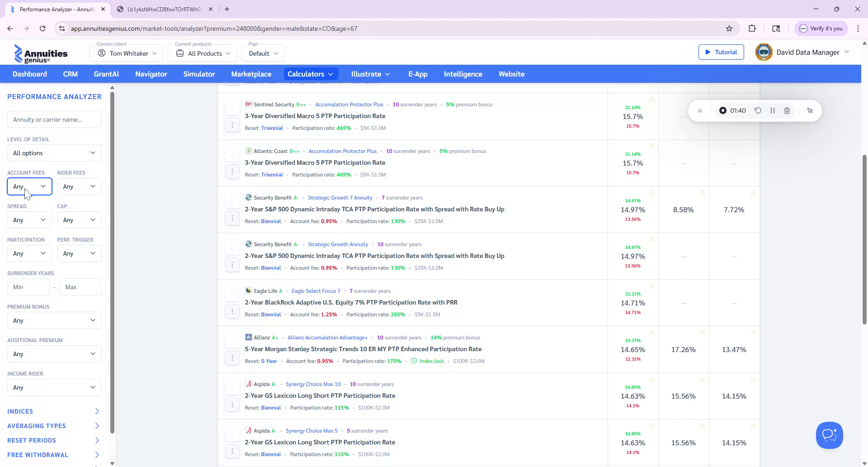Collapse the recording toolbar with double-chevron
Image resolution: width=868 pixels, height=467 pixels.
[700, 110]
